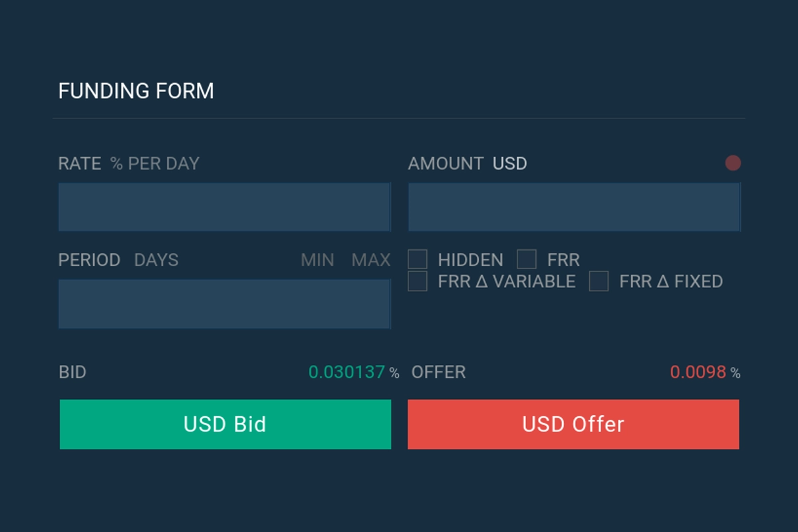This screenshot has height=532, width=798.
Task: Click the USD currency label beside AMOUNT
Action: click(509, 163)
